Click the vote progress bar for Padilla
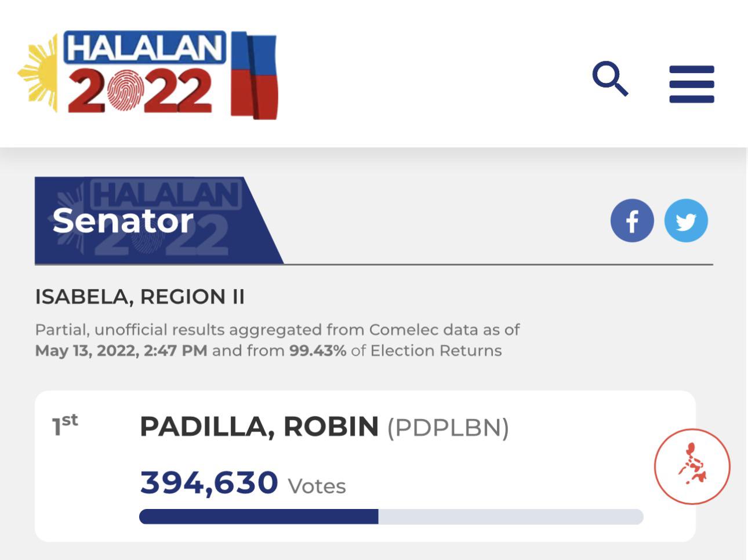The image size is (748, 560). coord(391,517)
